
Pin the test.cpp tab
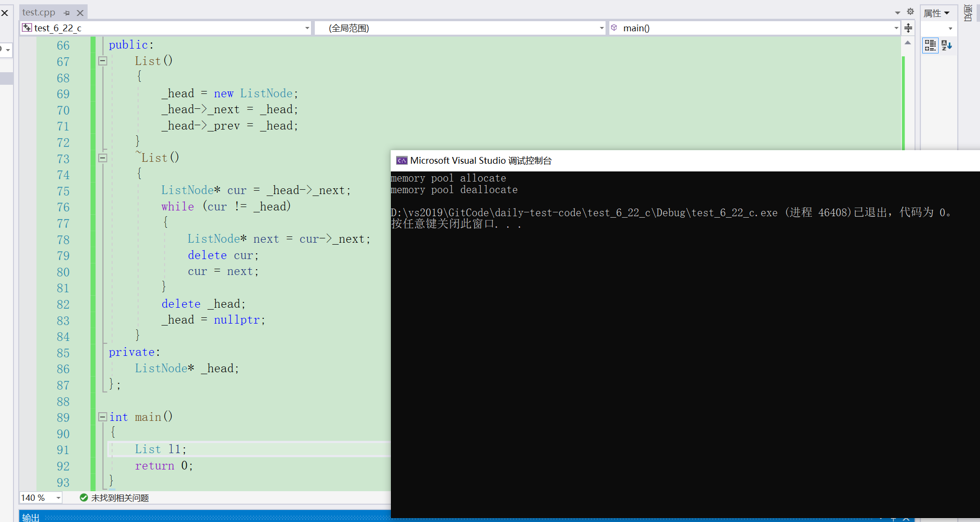tap(67, 13)
